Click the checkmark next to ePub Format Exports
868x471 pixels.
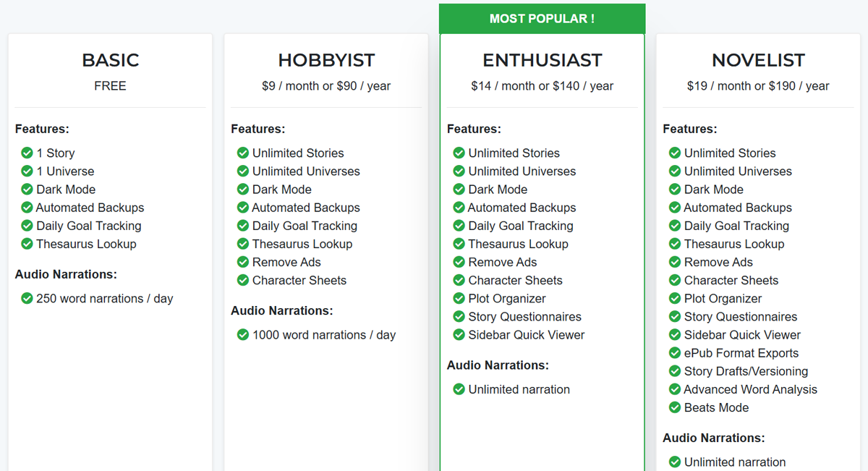coord(675,353)
